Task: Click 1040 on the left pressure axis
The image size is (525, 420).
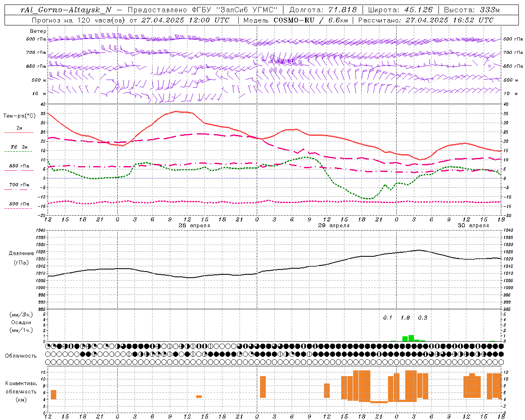Action: click(40, 231)
